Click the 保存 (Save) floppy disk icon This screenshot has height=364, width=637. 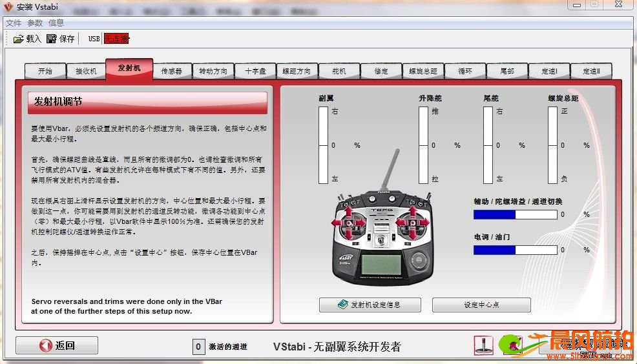pyautogui.click(x=52, y=39)
